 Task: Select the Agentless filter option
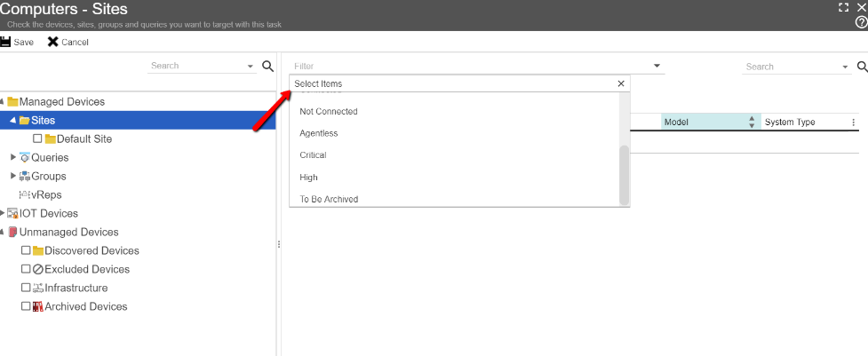[x=455, y=133]
